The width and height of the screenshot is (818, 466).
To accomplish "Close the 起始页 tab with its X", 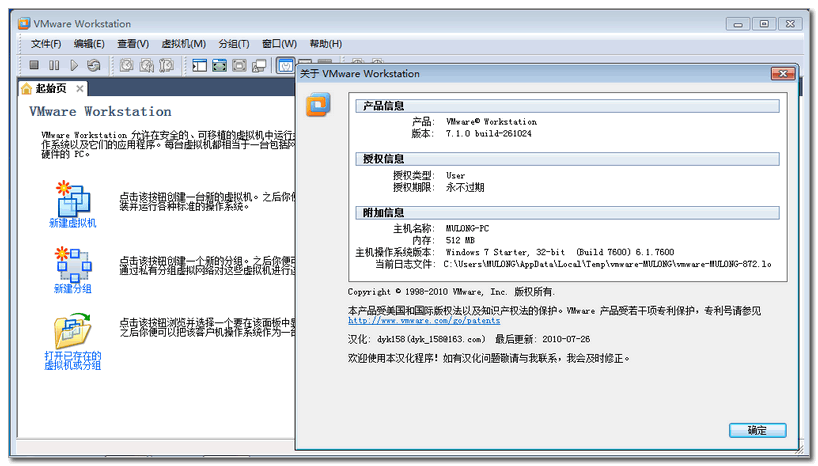I will pyautogui.click(x=80, y=89).
